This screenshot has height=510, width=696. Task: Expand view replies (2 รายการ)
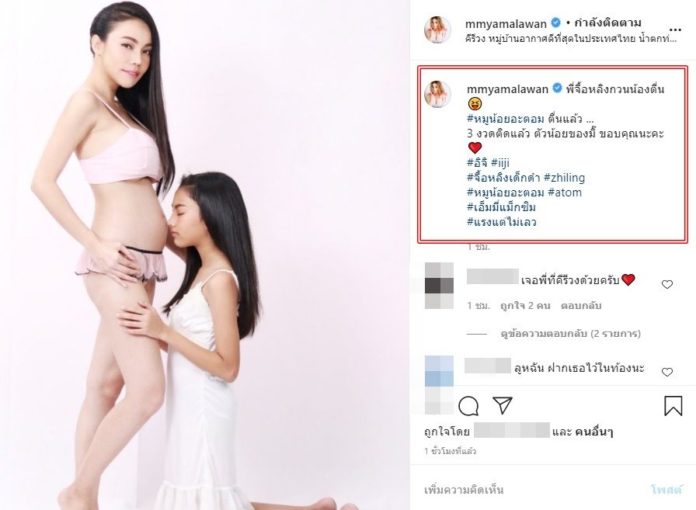pyautogui.click(x=570, y=333)
